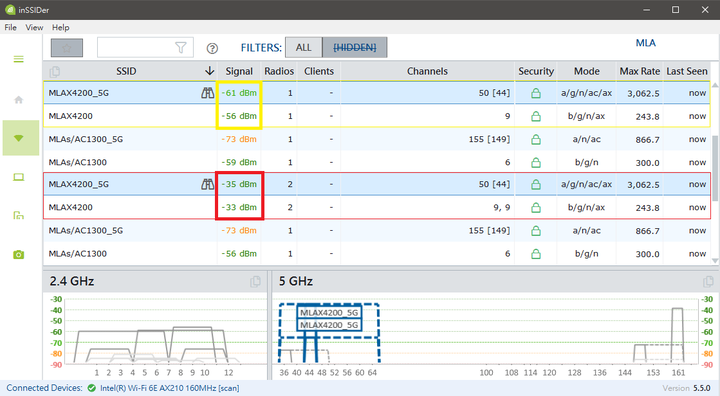The height and width of the screenshot is (396, 720).
Task: Click the network list vertical scrollbar
Action: coord(715,173)
